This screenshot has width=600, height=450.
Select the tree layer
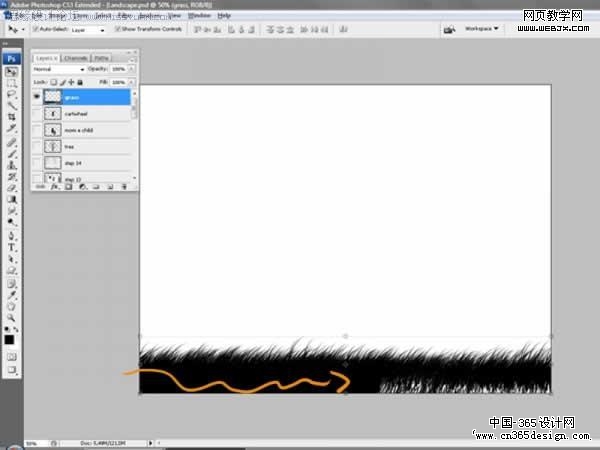[86, 147]
